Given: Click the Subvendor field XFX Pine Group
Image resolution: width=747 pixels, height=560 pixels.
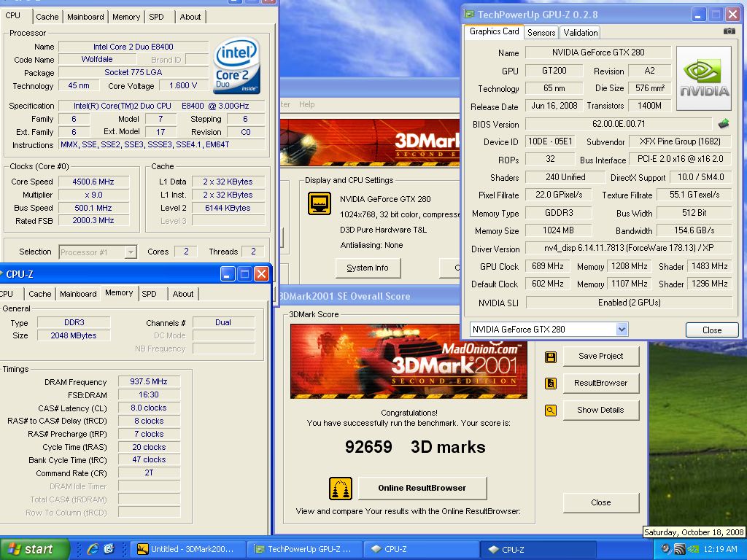Looking at the screenshot, I should 680,141.
